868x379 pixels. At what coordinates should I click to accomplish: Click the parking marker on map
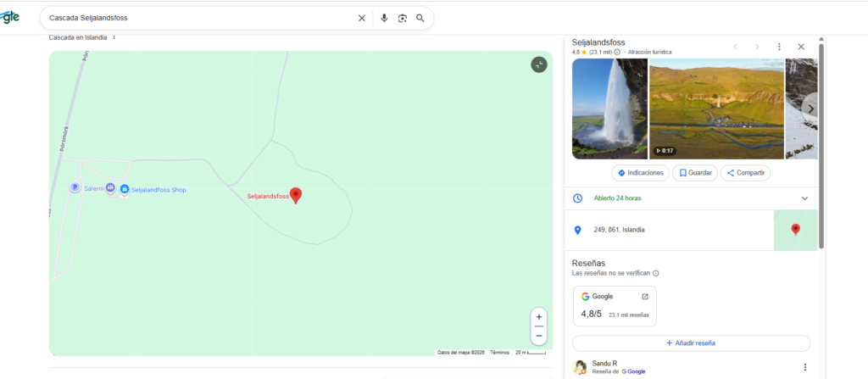click(75, 188)
